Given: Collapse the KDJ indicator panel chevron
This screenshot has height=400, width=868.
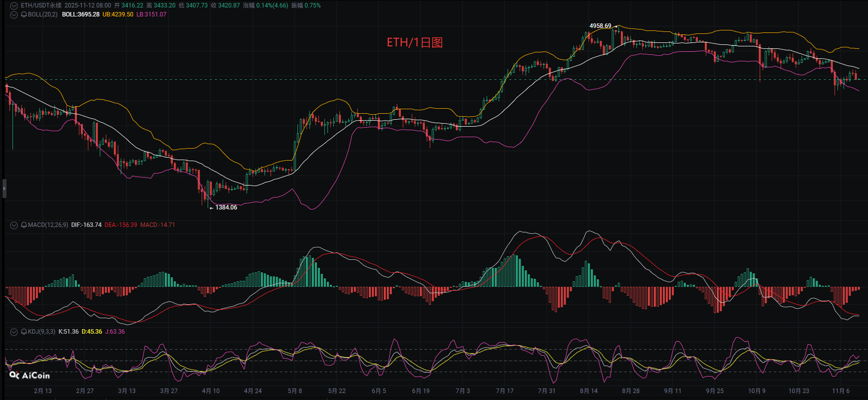Looking at the screenshot, I should [x=14, y=332].
